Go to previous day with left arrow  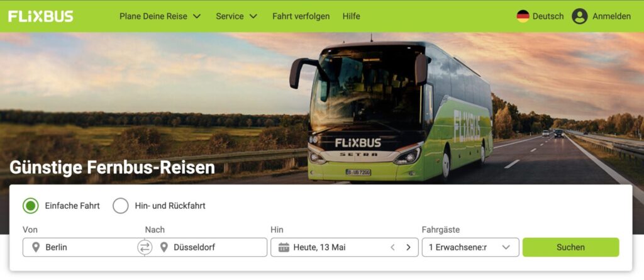tap(392, 247)
